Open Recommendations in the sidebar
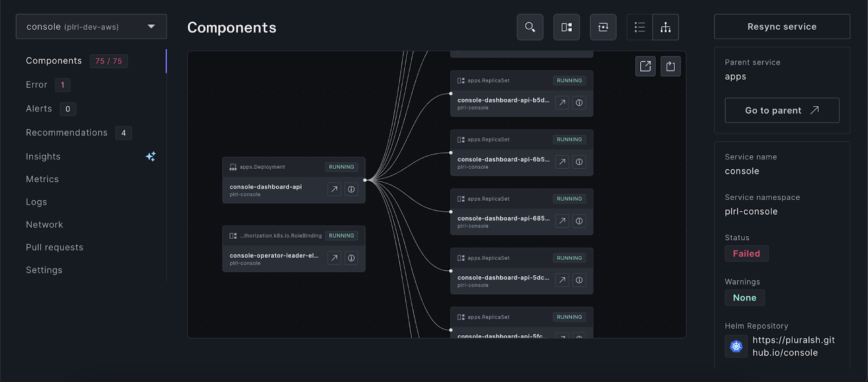Viewport: 868px width, 382px height. coord(67,132)
